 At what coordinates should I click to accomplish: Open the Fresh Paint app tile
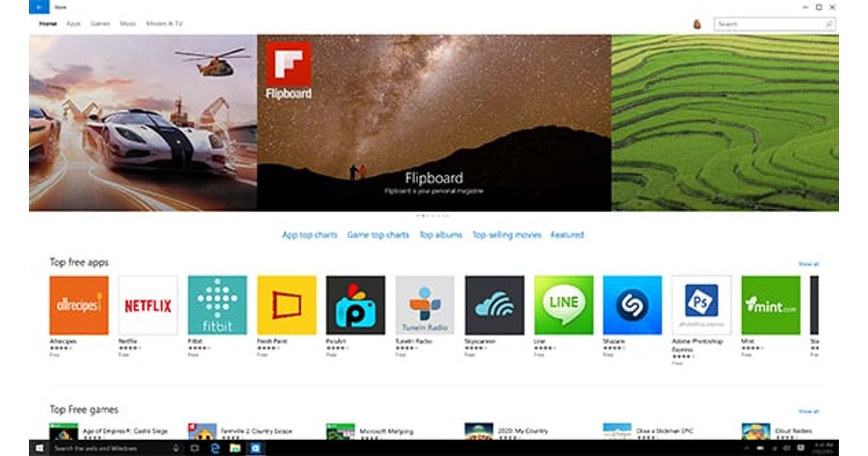coord(286,305)
